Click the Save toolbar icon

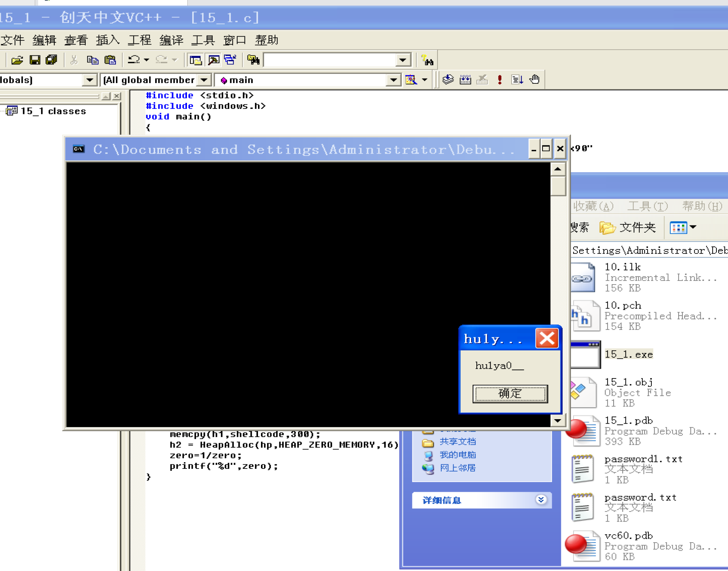[x=35, y=60]
